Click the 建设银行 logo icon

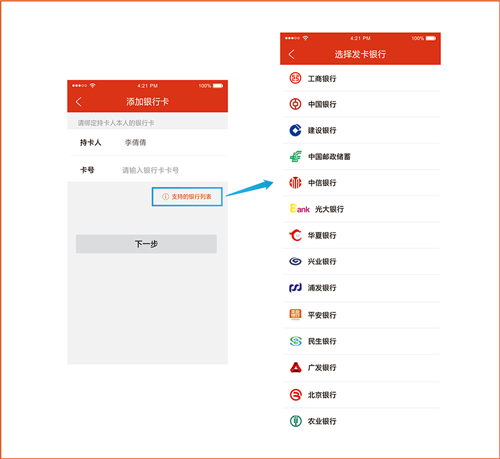point(295,130)
